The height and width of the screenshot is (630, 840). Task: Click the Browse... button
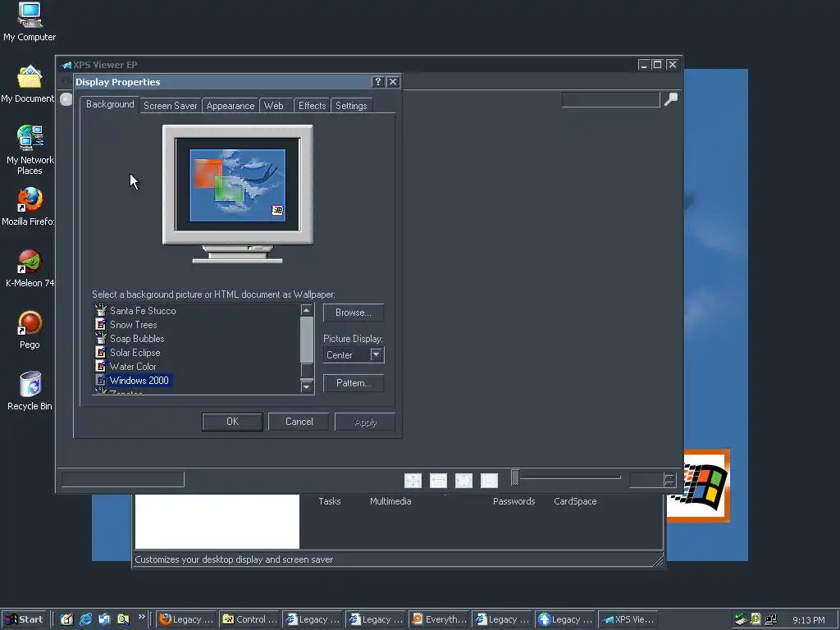pos(354,313)
